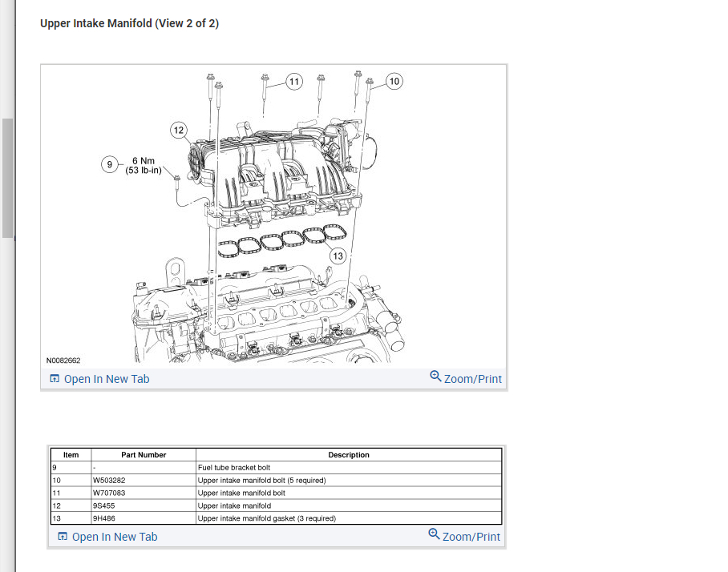
Task: Click the 'Description' column header
Action: [349, 455]
